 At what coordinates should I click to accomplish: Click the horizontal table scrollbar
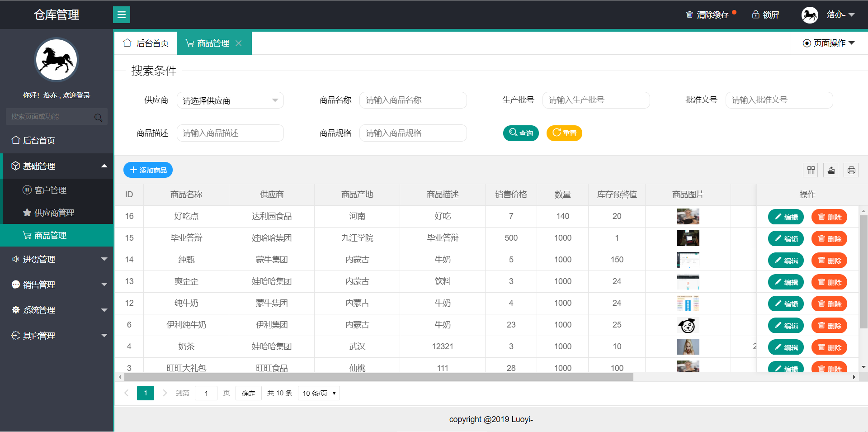pos(379,377)
